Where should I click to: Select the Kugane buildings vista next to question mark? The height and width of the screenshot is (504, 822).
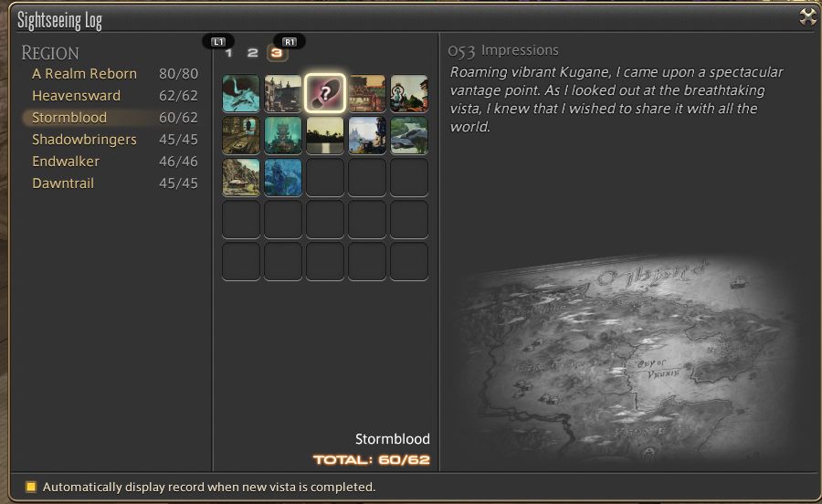(283, 93)
